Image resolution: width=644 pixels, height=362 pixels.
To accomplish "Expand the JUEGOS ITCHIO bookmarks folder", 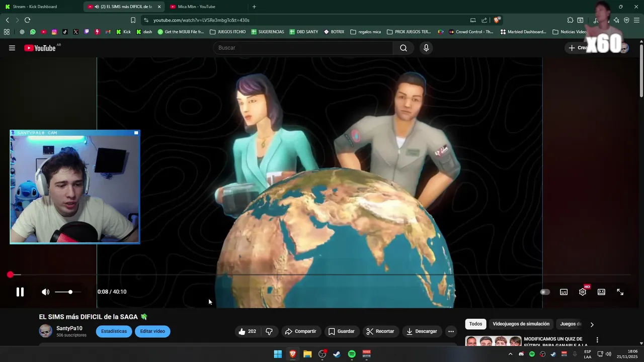I will [228, 32].
